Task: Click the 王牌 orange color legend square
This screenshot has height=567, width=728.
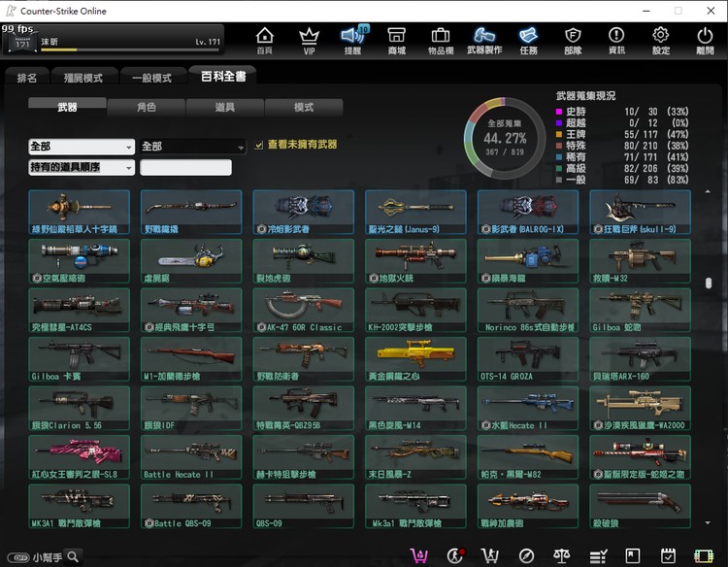Action: pos(559,134)
